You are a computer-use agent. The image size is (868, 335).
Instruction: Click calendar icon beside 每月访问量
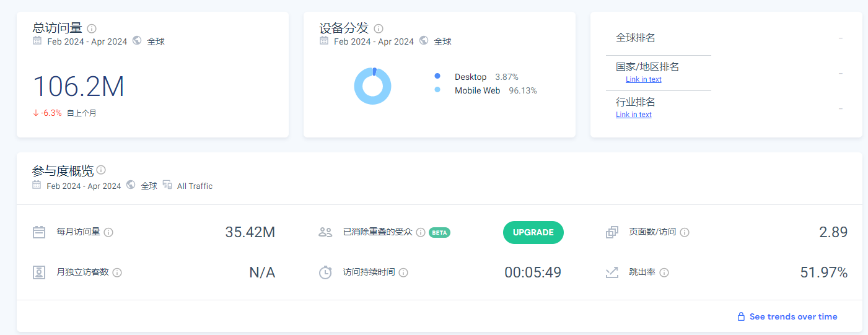39,232
